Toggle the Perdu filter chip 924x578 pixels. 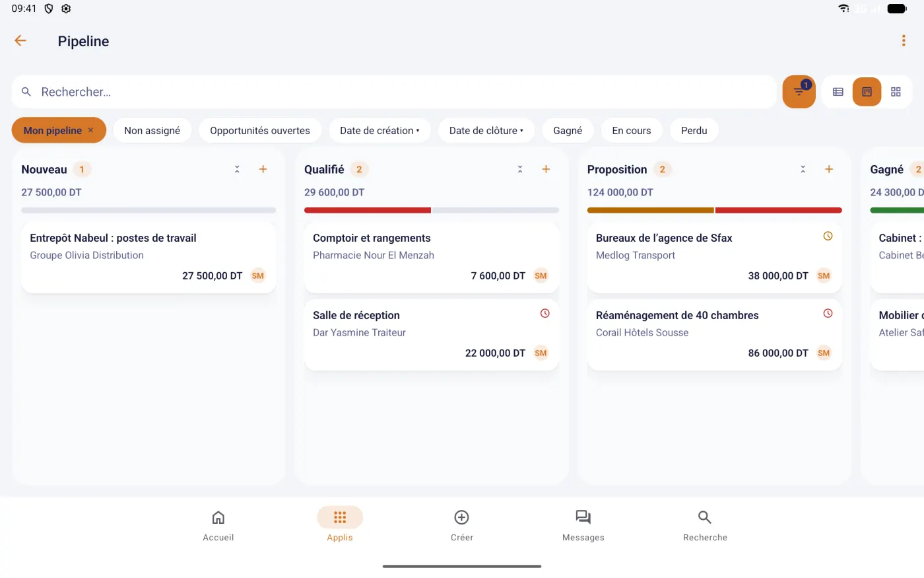(x=694, y=130)
